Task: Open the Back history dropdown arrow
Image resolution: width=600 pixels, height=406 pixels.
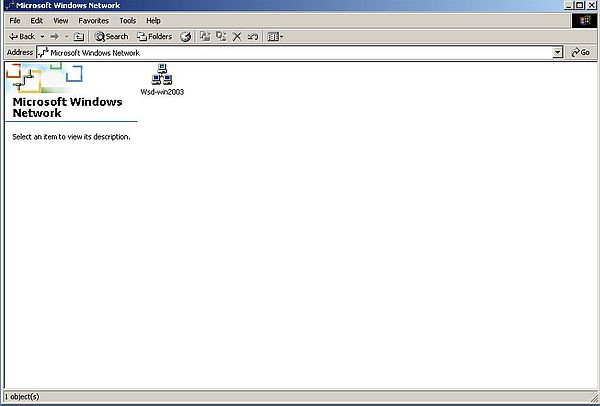Action: tap(42, 37)
